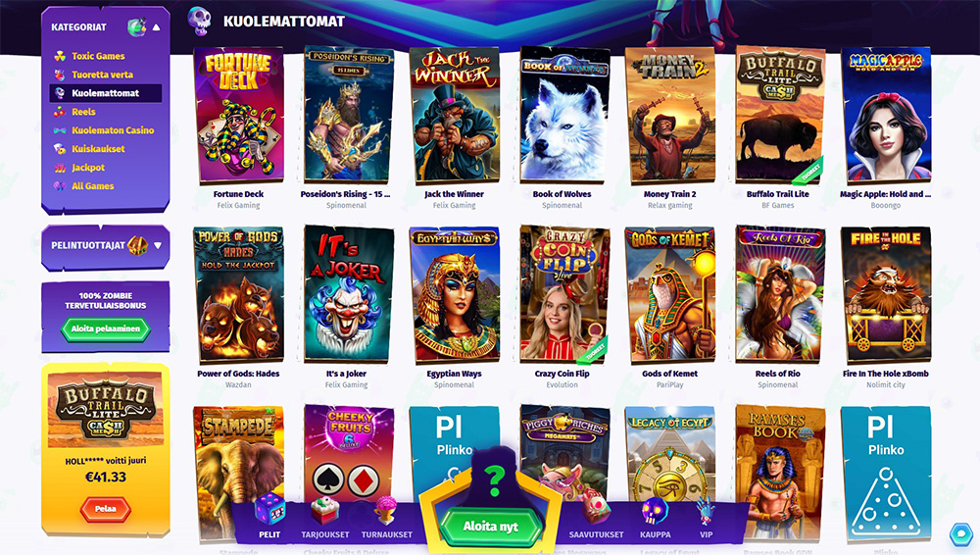
Task: Expand the PELINTUOTTAJAT dropdown
Action: coord(158,245)
